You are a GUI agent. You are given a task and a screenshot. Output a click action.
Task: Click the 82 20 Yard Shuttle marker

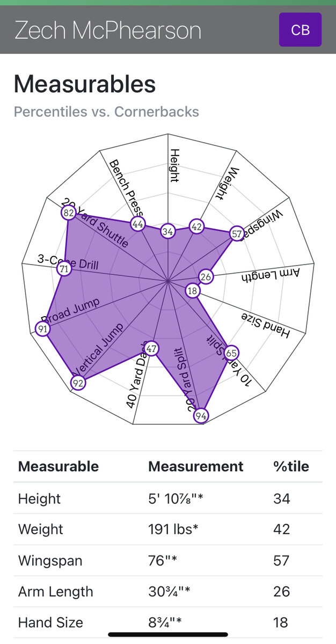(68, 213)
